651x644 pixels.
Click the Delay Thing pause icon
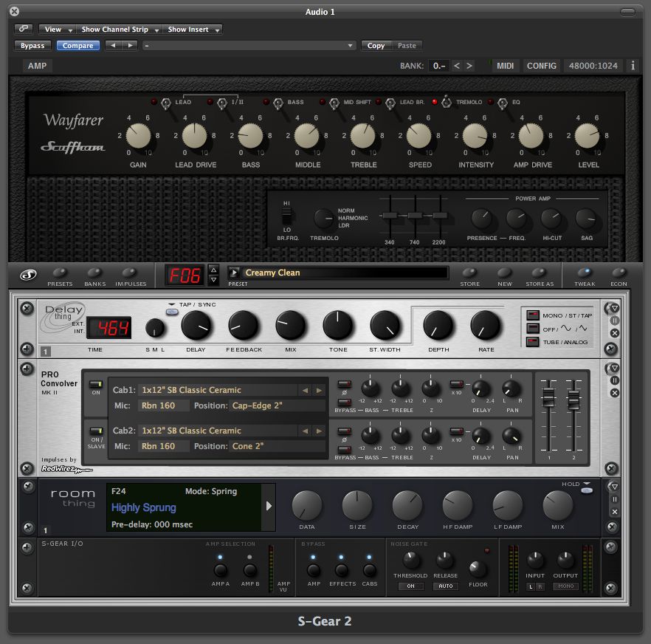(x=615, y=321)
